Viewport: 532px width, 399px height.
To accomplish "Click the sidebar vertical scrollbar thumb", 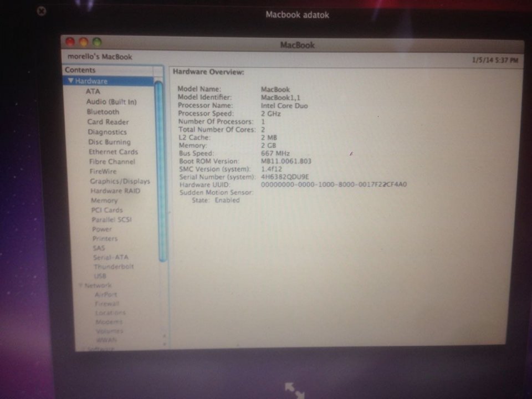I will (161, 171).
